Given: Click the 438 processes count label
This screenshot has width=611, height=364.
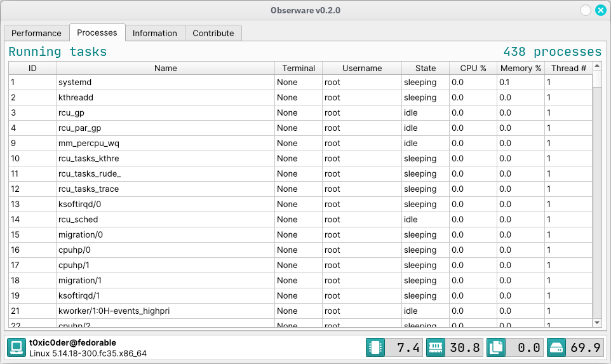Looking at the screenshot, I should (x=553, y=51).
